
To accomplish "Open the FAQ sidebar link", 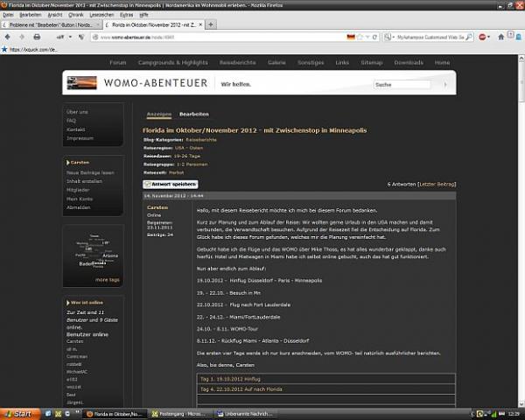I will pos(71,121).
